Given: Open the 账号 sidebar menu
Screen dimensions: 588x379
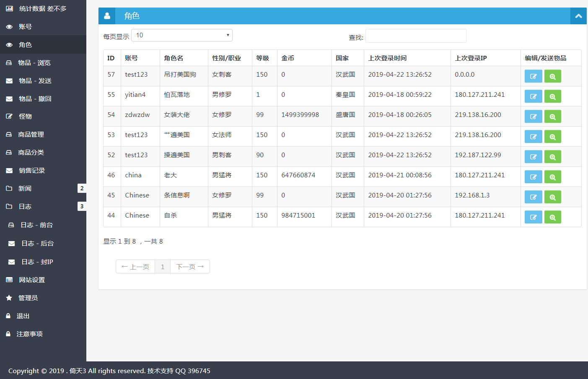Looking at the screenshot, I should point(43,27).
